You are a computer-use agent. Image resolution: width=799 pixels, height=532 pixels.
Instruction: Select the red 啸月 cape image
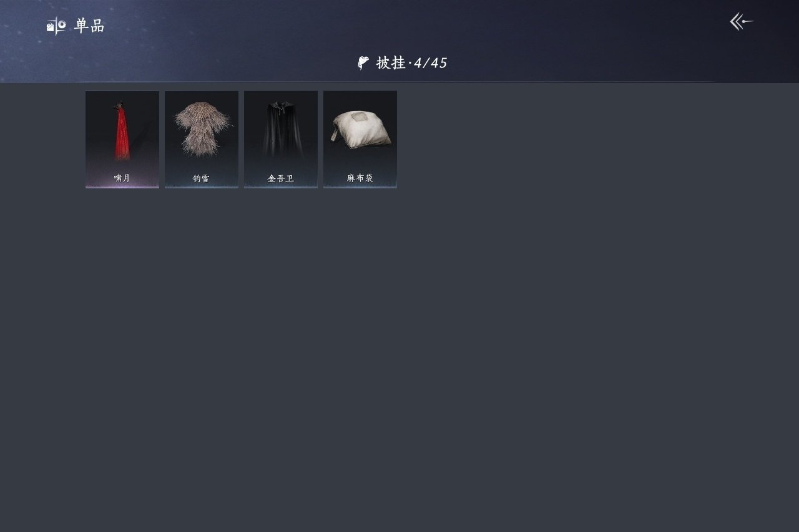click(122, 132)
